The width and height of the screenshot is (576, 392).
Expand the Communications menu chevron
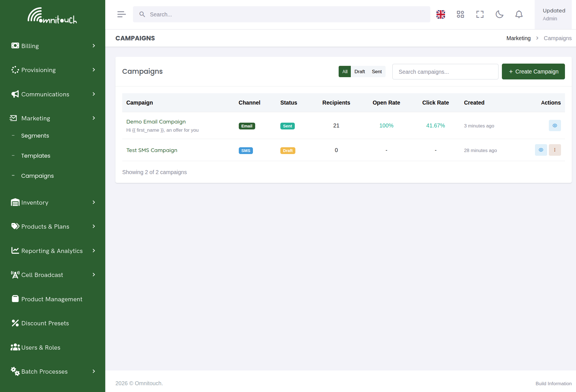[x=94, y=94]
